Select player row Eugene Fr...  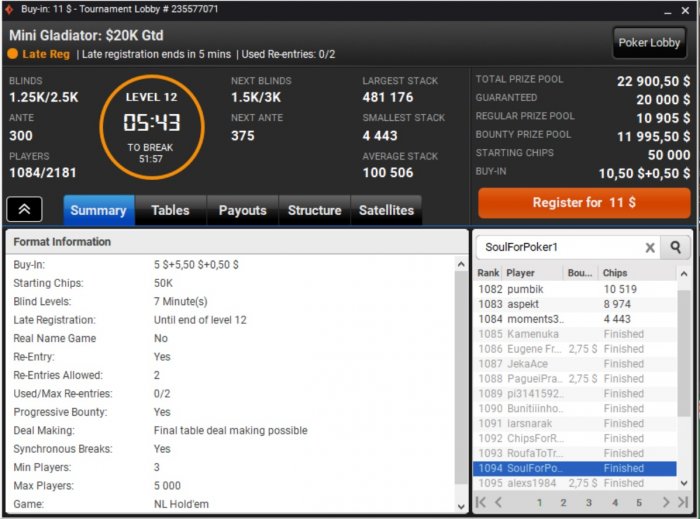point(575,349)
